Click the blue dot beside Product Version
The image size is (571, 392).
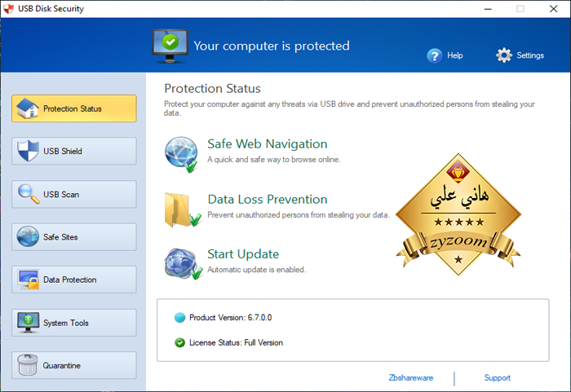(179, 318)
